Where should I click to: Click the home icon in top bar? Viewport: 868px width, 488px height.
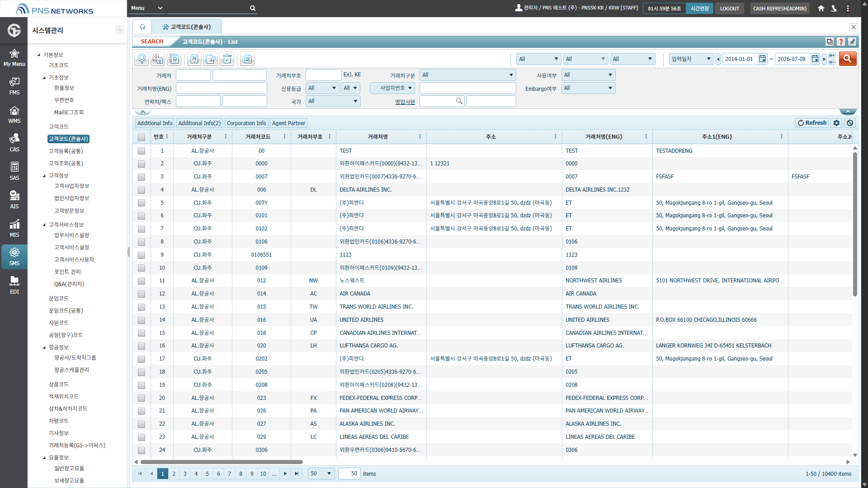[x=821, y=8]
